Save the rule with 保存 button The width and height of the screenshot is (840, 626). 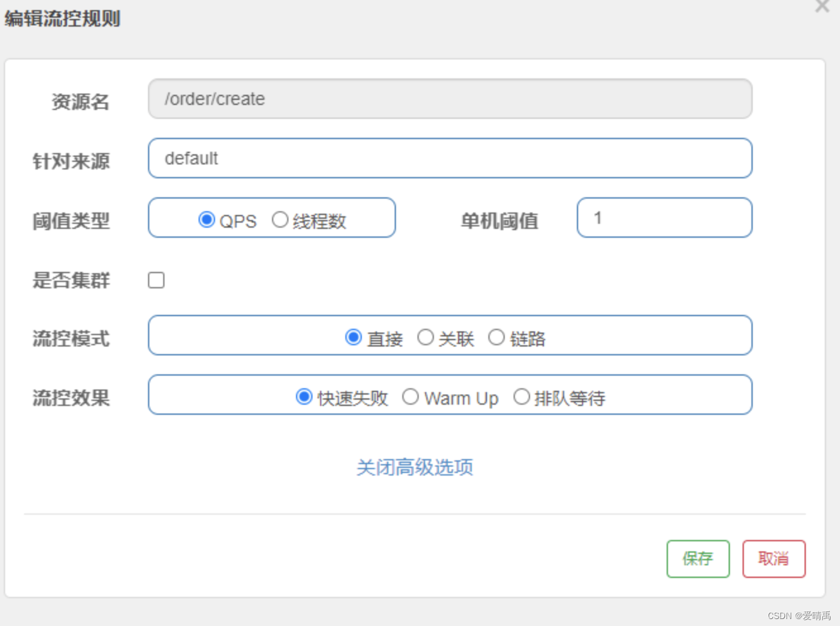point(698,559)
